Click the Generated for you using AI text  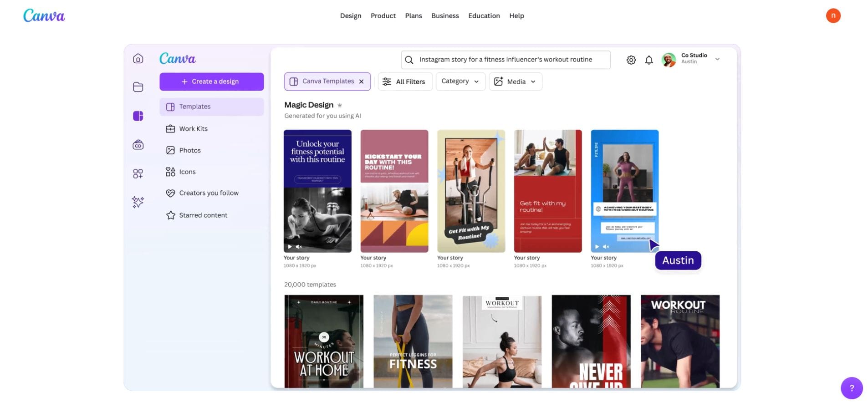322,116
